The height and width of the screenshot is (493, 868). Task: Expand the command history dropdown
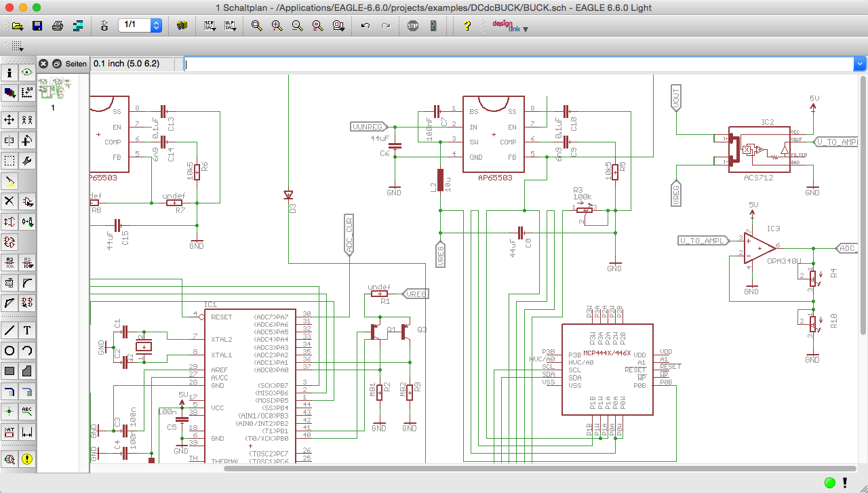pyautogui.click(x=860, y=64)
